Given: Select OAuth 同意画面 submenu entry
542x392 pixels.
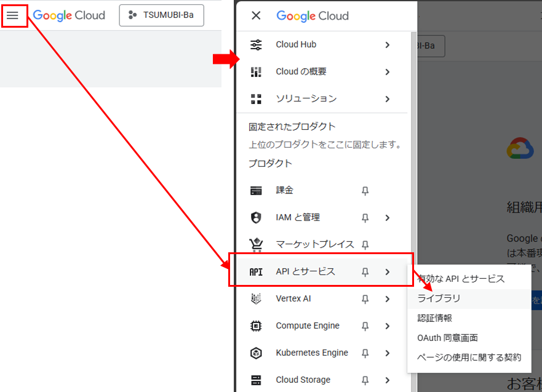Looking at the screenshot, I should click(469, 338).
